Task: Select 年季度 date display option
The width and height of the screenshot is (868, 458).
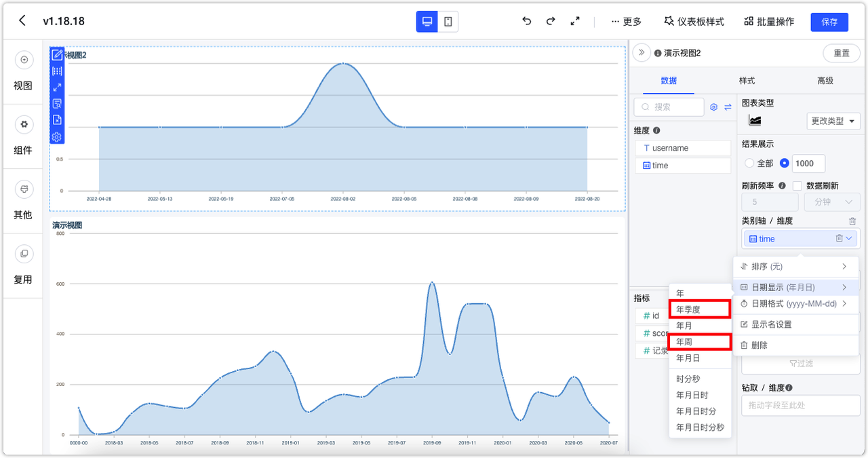Action: 701,309
